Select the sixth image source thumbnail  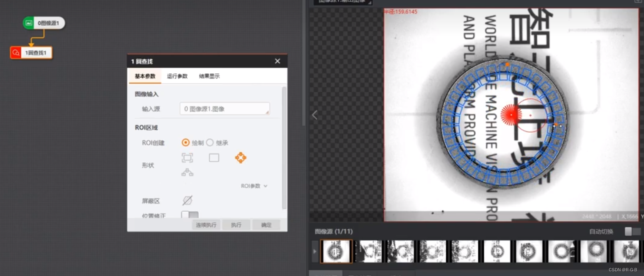coord(497,251)
